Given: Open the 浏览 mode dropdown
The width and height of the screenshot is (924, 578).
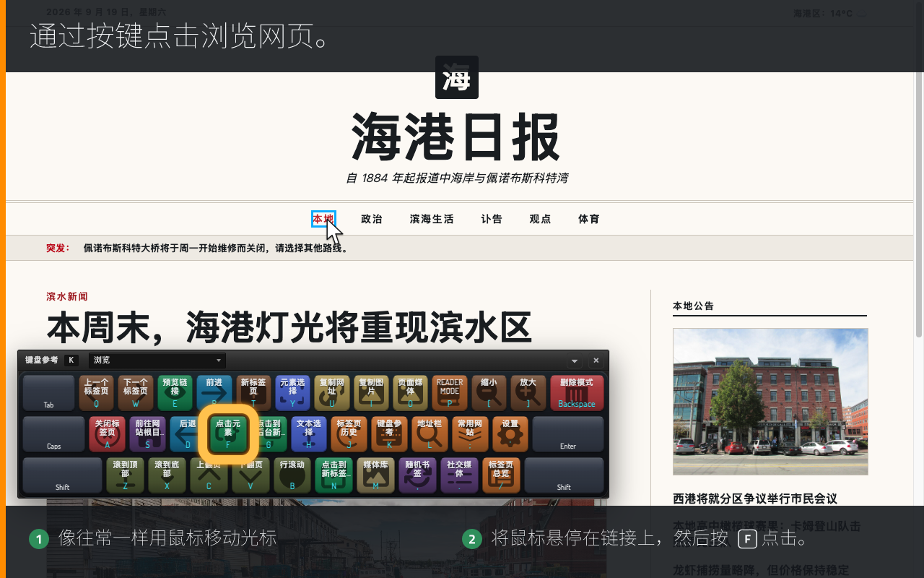Looking at the screenshot, I should [157, 361].
